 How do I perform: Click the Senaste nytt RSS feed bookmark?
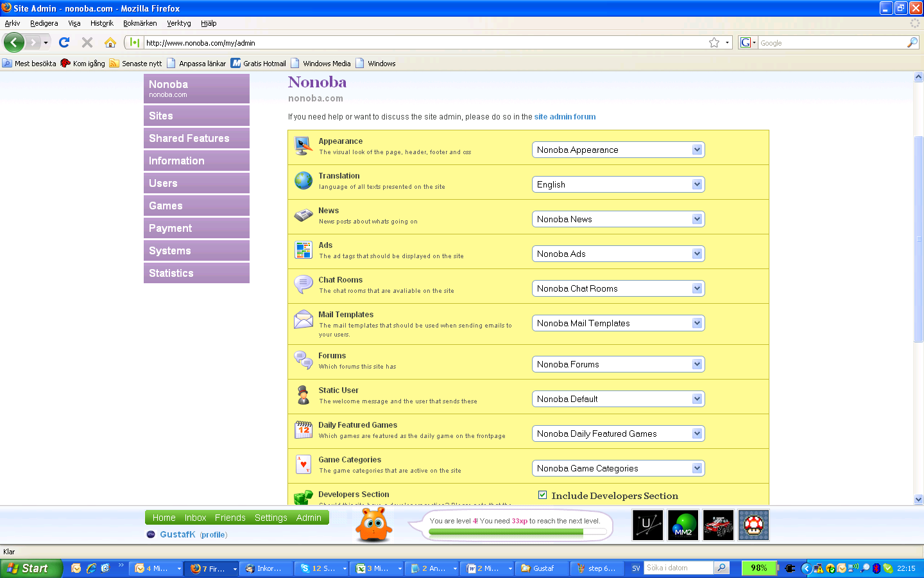[135, 64]
